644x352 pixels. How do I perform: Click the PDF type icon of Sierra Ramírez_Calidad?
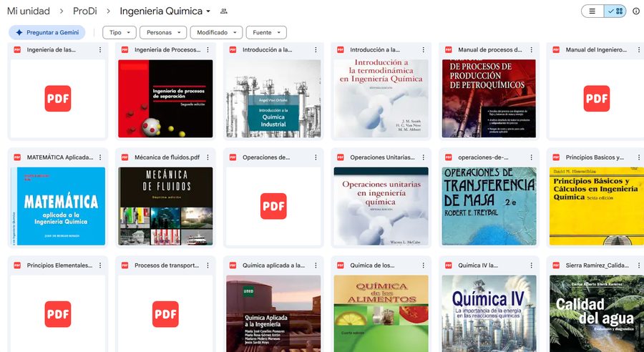(x=556, y=265)
